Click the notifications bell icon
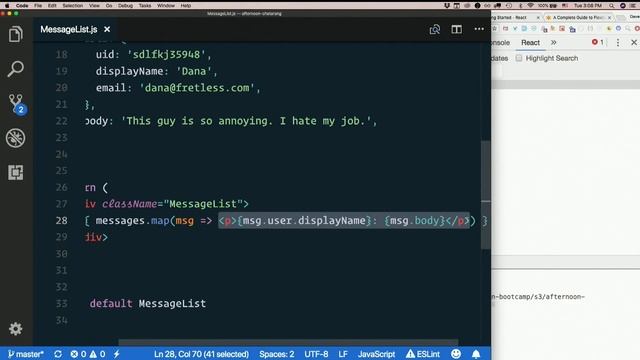 click(476, 354)
